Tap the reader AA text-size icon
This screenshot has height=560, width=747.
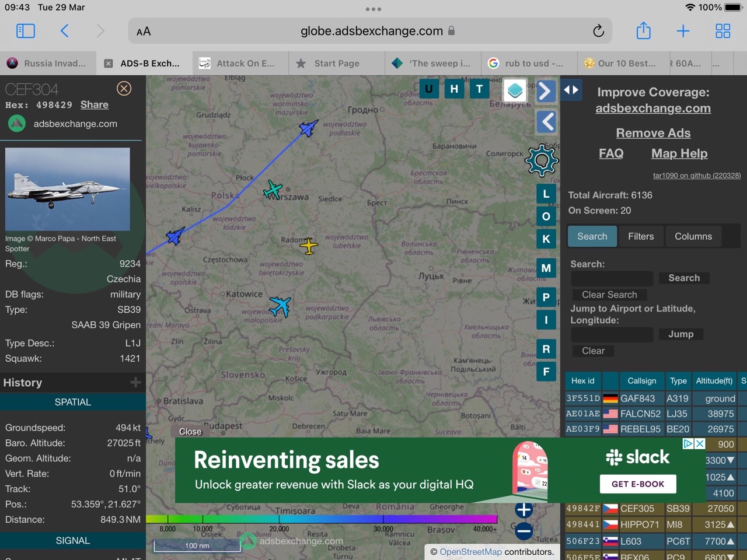point(144,32)
